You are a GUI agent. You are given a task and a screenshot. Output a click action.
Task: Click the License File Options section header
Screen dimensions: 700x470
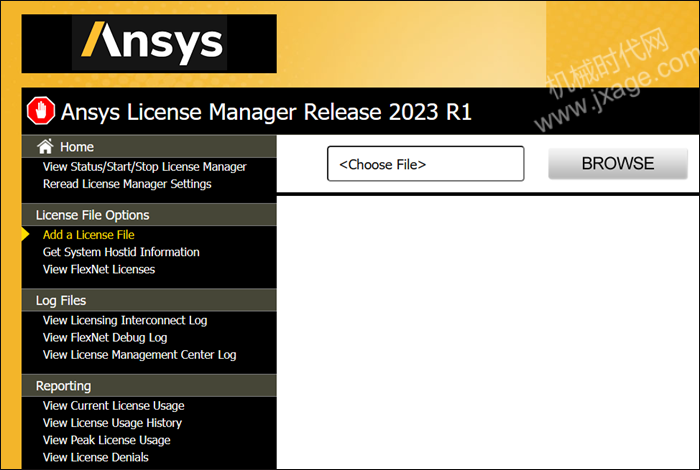pyautogui.click(x=149, y=215)
